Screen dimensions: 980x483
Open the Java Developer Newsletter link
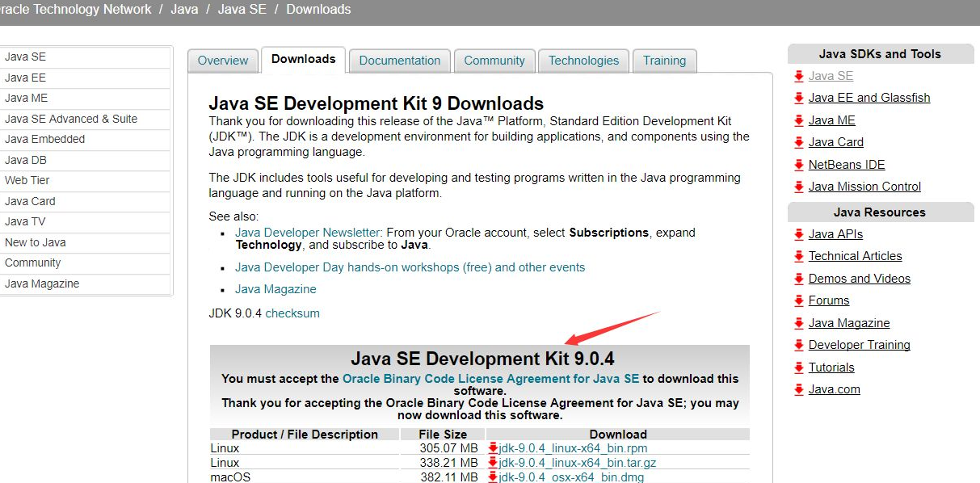[x=308, y=233]
